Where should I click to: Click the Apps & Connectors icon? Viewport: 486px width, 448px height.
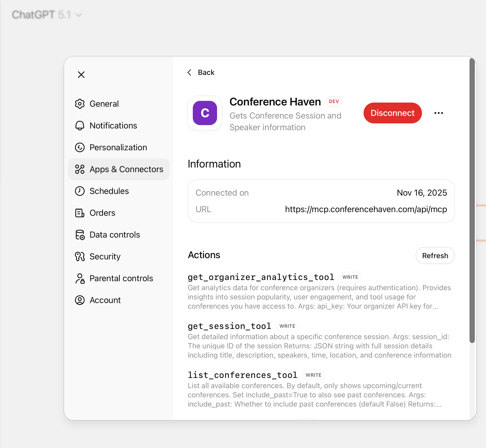point(80,169)
